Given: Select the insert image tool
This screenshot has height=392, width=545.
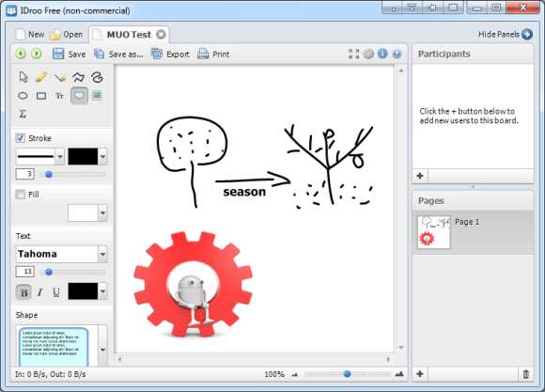Looking at the screenshot, I should 97,95.
